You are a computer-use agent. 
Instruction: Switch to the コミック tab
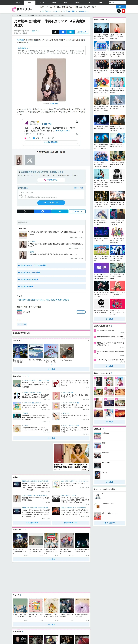42,2
